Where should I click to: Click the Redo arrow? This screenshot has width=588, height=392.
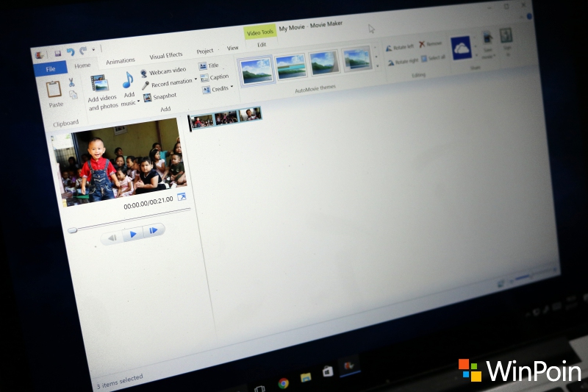83,50
